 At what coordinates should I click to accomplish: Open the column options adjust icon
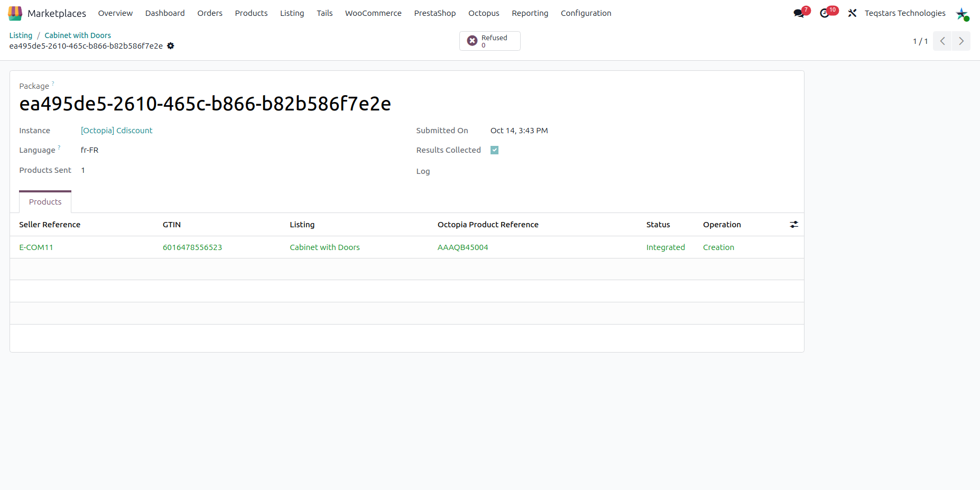coord(794,225)
